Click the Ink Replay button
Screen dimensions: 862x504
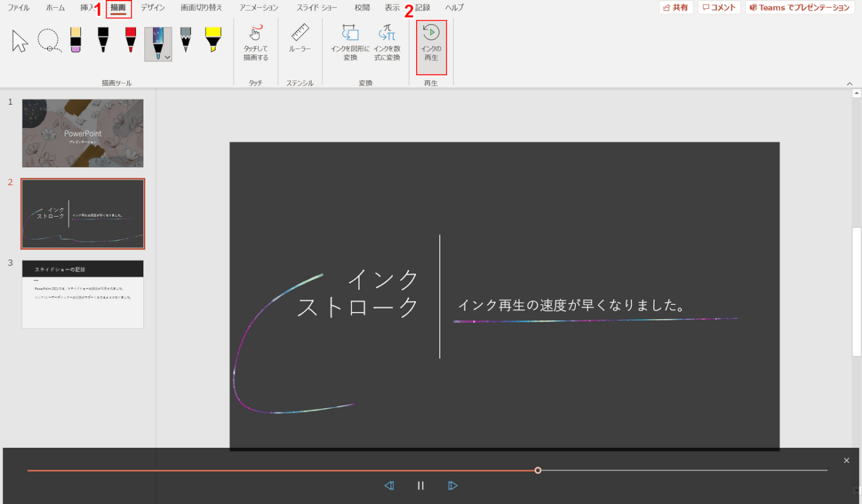431,47
